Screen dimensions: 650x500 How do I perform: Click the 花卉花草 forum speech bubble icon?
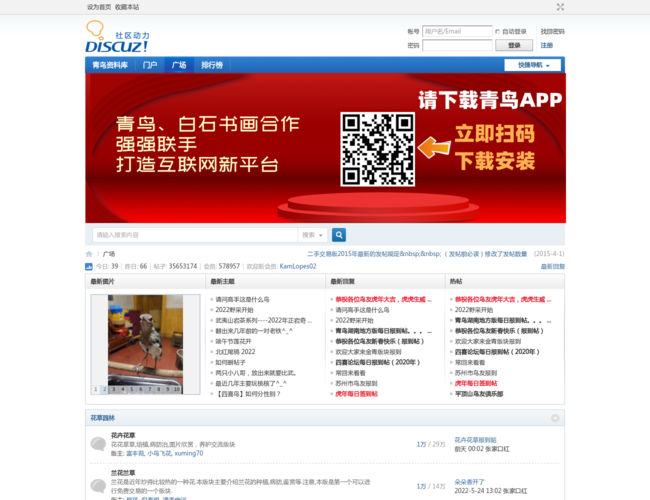98,444
